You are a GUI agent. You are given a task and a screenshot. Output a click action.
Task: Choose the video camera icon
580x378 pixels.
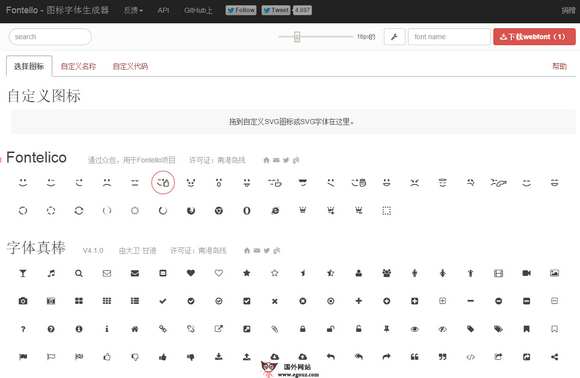click(526, 273)
